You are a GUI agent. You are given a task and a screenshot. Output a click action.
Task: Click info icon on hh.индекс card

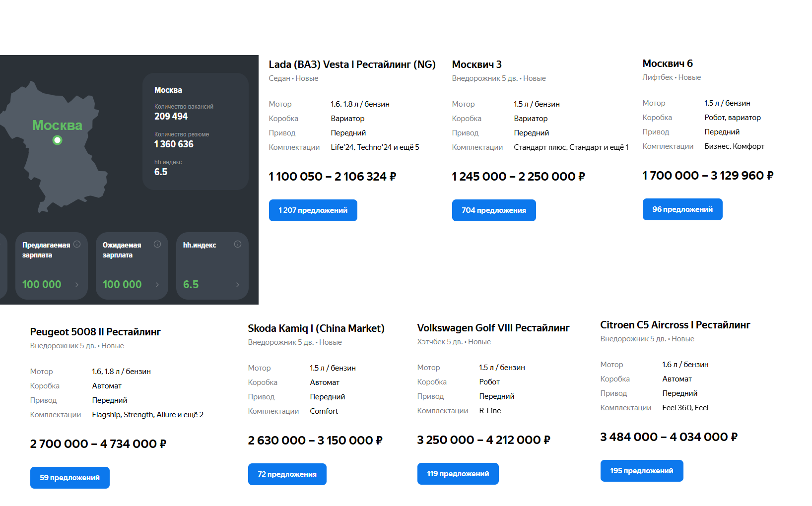click(x=238, y=244)
